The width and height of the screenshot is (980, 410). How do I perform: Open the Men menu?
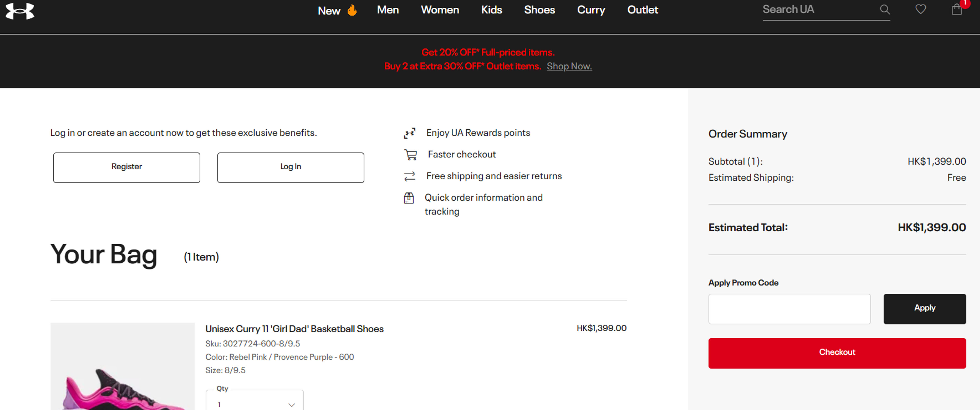coord(388,10)
